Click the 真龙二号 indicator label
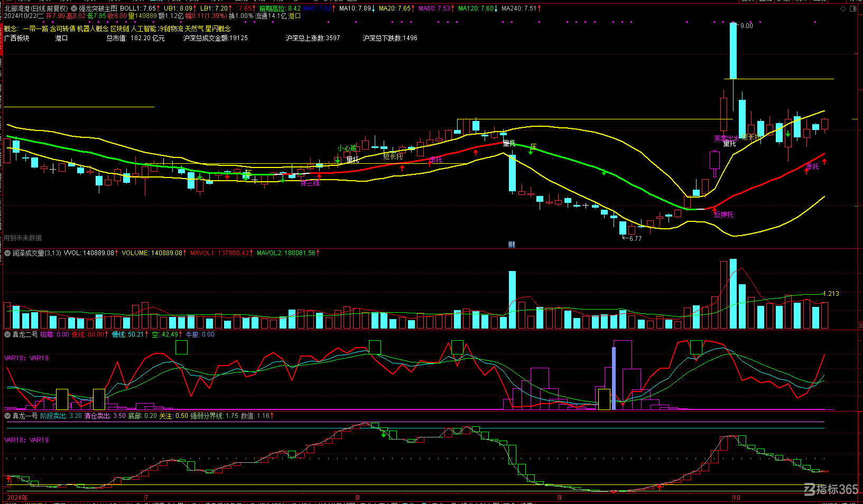 [x=25, y=334]
